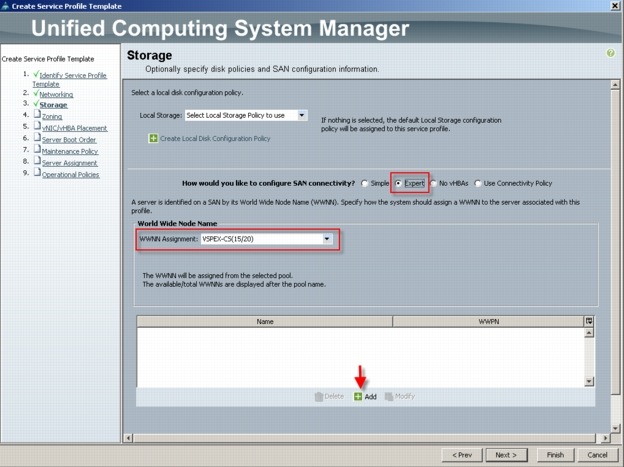This screenshot has height=467, width=624.
Task: Click the Modify icon below the table
Action: [x=389, y=397]
